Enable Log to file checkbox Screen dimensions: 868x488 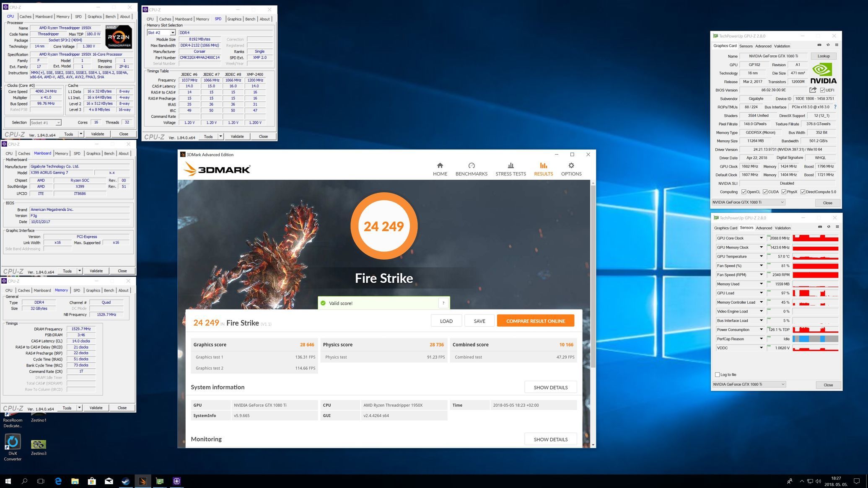click(717, 374)
